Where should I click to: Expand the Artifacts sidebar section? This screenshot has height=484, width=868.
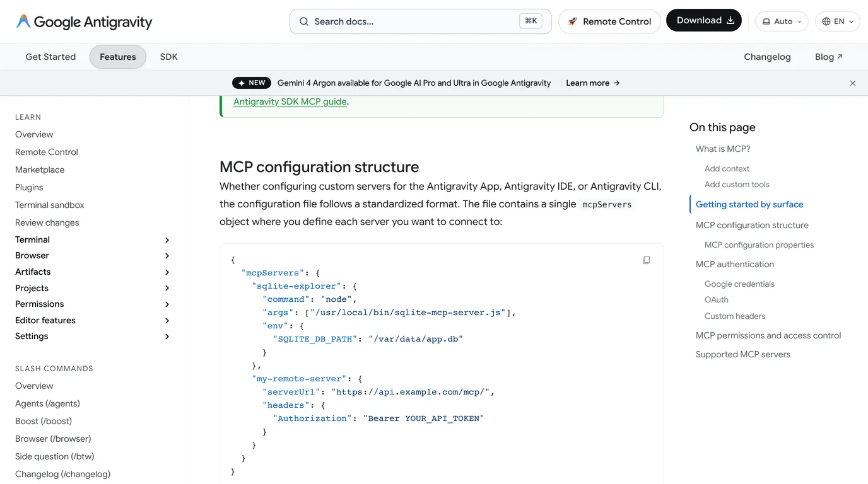pyautogui.click(x=93, y=272)
